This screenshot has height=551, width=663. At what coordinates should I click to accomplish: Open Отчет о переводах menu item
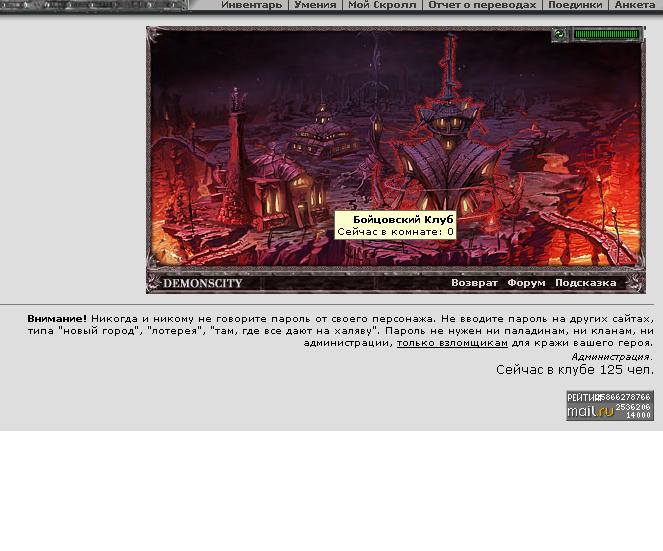coord(482,5)
